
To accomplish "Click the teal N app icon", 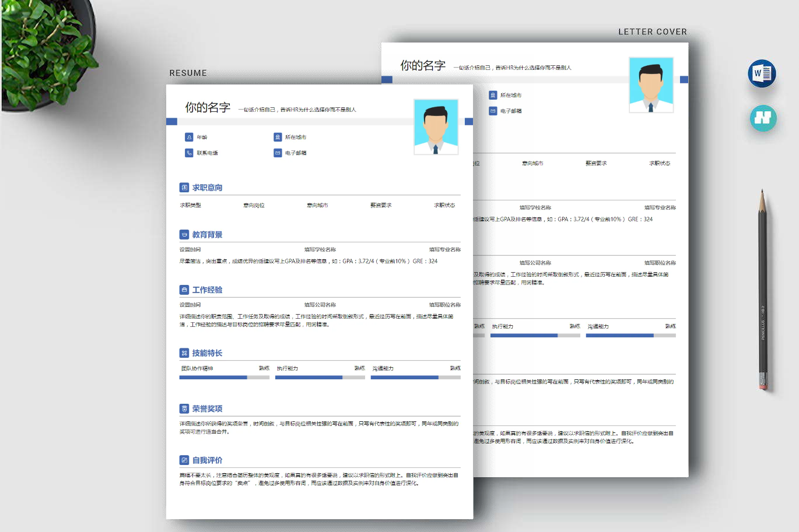I will point(763,118).
